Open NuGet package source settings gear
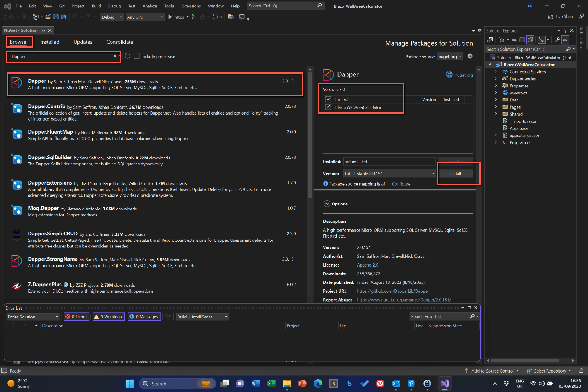This screenshot has width=588, height=392. pos(470,56)
